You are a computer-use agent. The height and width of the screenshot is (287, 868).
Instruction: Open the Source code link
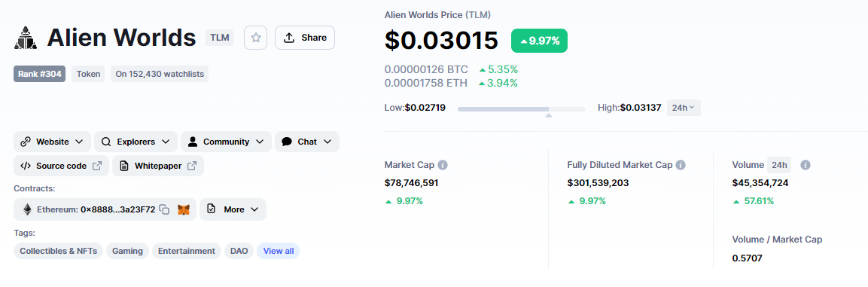point(61,166)
